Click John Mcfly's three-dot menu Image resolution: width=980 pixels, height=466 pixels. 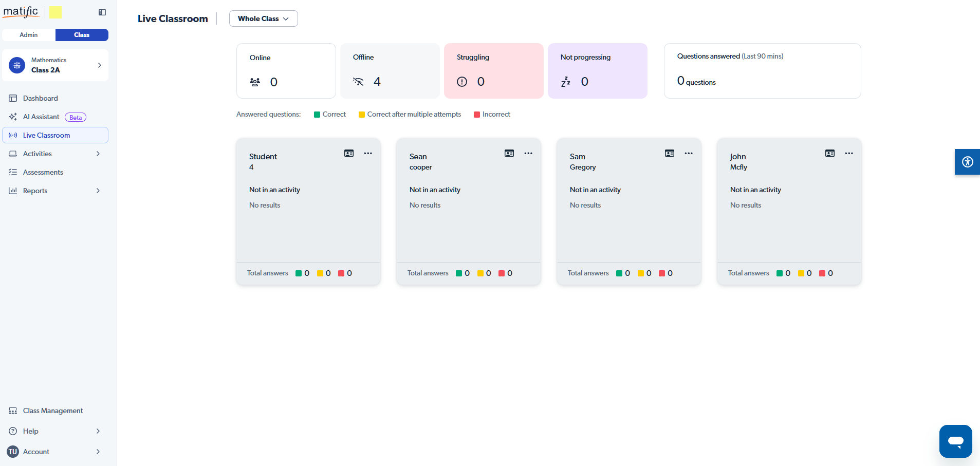[x=849, y=153]
